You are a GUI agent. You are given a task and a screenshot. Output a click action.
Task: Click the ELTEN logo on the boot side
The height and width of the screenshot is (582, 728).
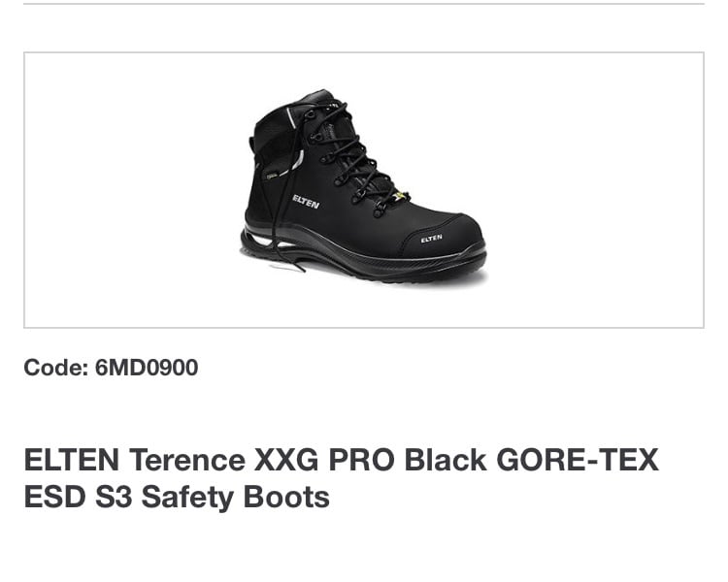coord(306,202)
